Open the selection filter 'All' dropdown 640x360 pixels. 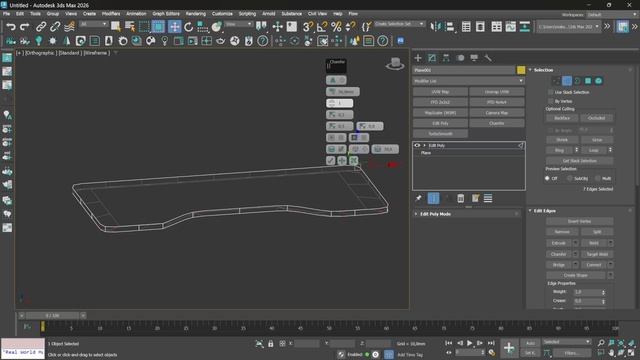[x=93, y=24]
